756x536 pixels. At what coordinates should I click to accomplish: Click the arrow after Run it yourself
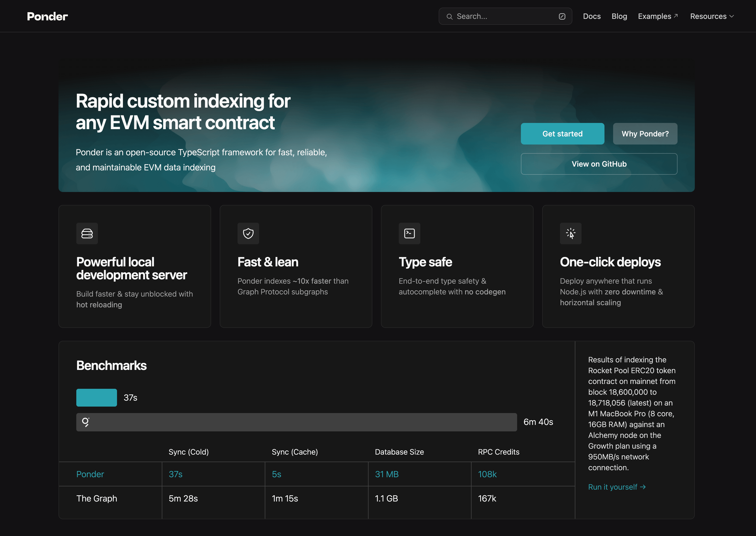(643, 487)
